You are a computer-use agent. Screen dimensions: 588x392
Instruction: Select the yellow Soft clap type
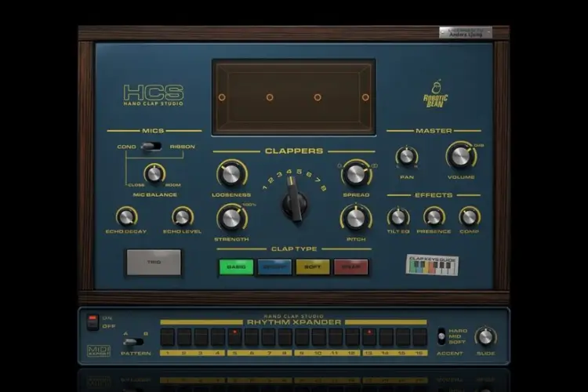(x=313, y=267)
